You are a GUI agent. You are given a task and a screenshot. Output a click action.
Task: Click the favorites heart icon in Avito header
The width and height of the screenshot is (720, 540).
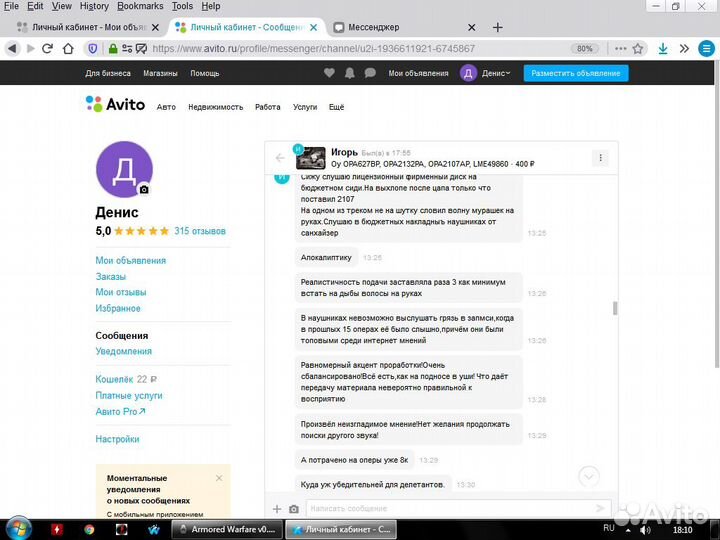[x=330, y=73]
